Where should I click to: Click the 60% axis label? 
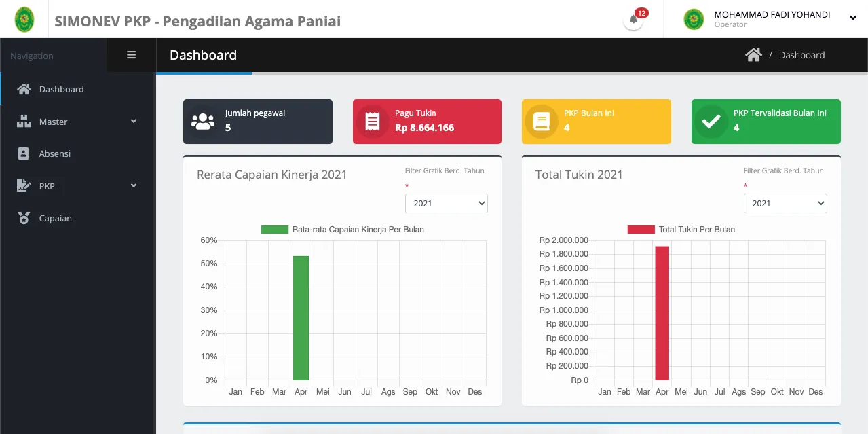tap(209, 240)
